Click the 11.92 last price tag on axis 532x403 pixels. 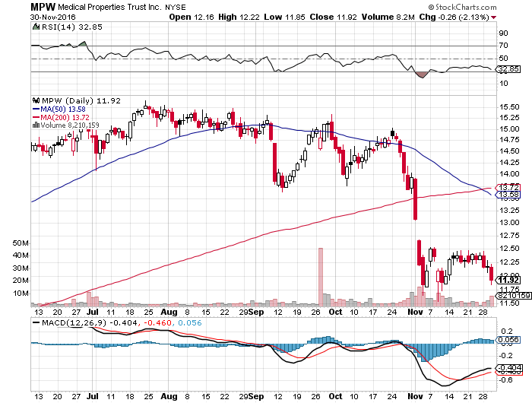coord(508,280)
